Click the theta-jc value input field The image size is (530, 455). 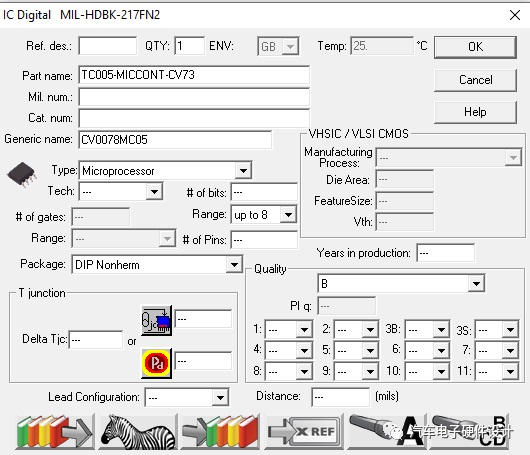point(203,319)
